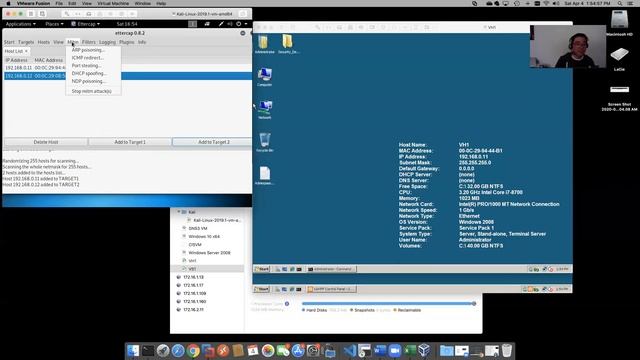The height and width of the screenshot is (360, 640).
Task: Open the Computer icon on Windows desktop
Action: coord(264,77)
